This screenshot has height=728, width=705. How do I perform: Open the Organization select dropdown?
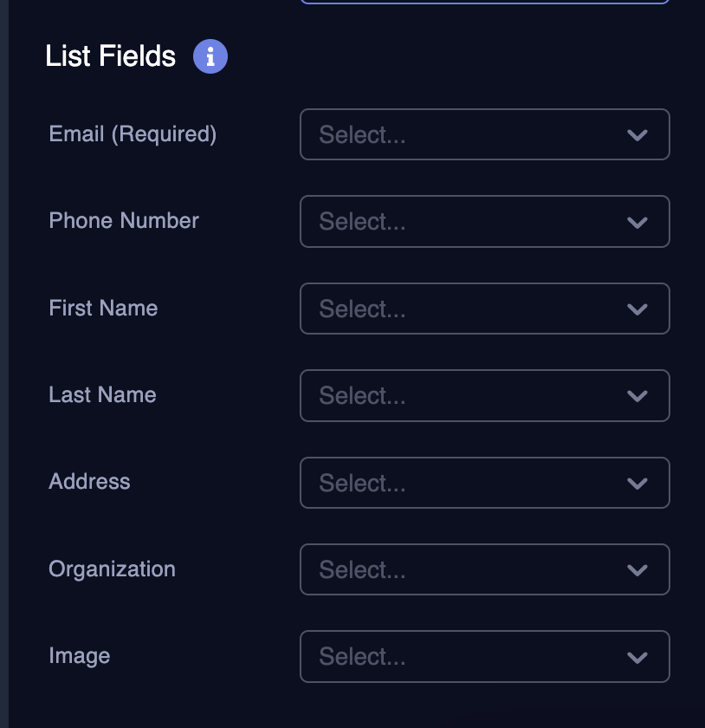[x=484, y=569]
